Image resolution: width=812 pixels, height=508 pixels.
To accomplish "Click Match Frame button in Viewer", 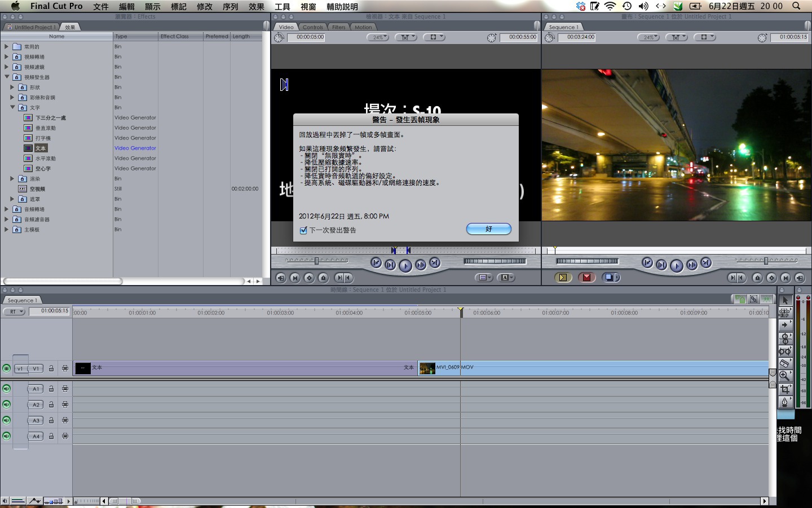I will (x=281, y=278).
